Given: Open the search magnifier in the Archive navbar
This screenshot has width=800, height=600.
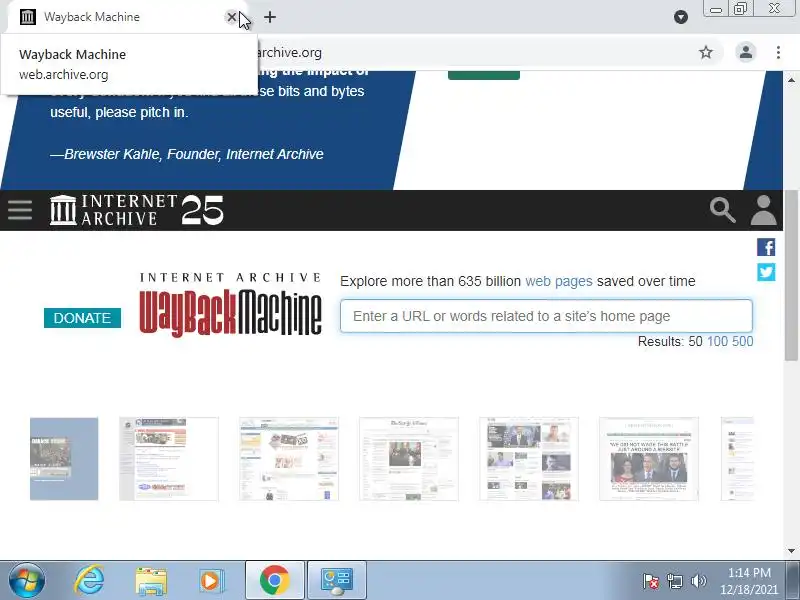Looking at the screenshot, I should [722, 210].
